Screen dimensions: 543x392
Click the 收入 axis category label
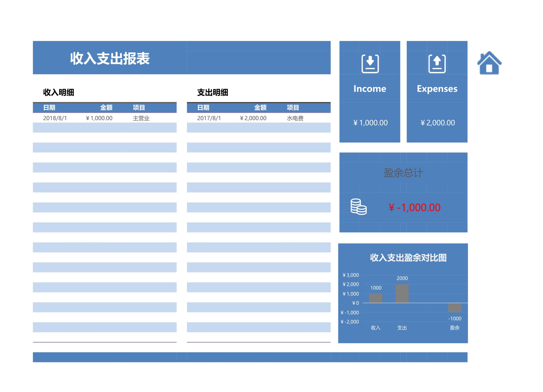click(375, 328)
